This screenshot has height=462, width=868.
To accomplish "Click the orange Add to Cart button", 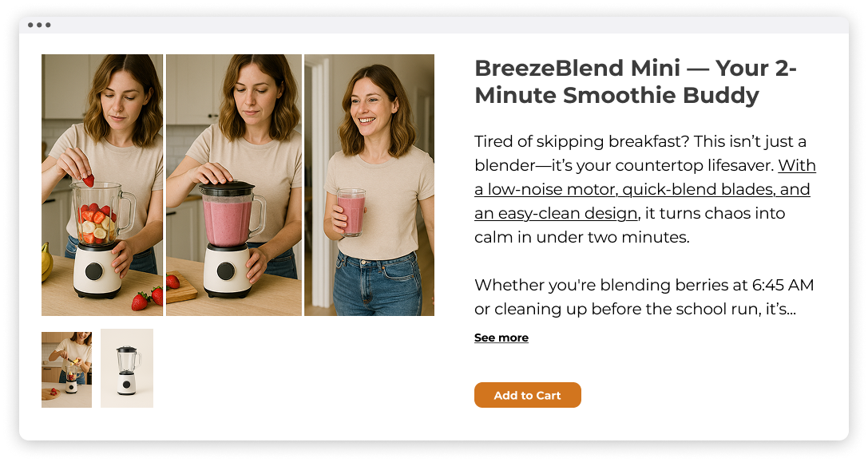I will 528,395.
